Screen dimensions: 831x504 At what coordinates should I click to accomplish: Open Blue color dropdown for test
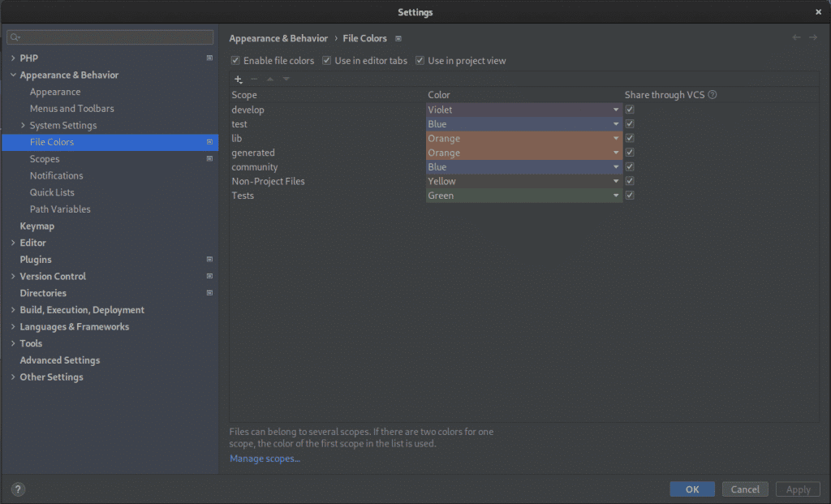click(523, 124)
